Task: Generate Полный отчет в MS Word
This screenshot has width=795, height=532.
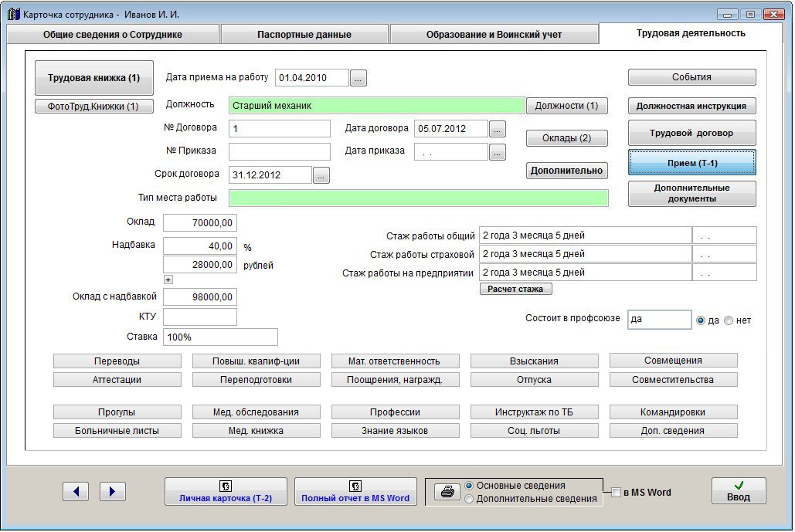Action: pos(355,491)
